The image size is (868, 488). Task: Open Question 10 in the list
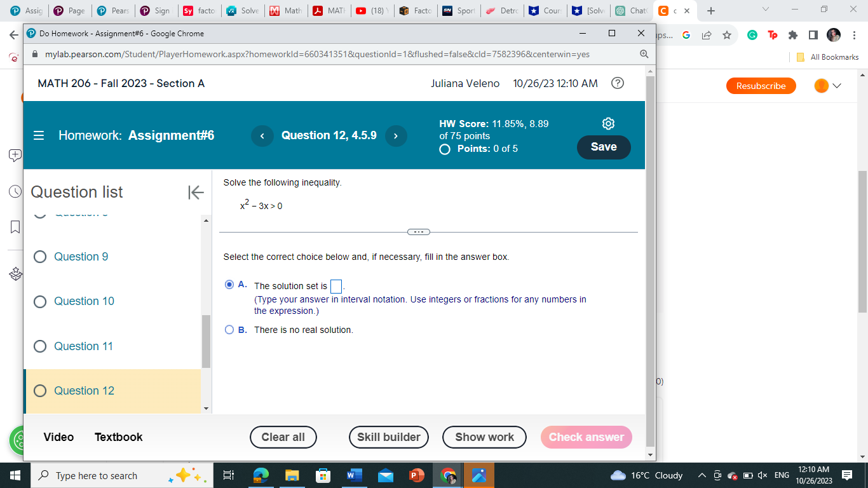click(85, 301)
